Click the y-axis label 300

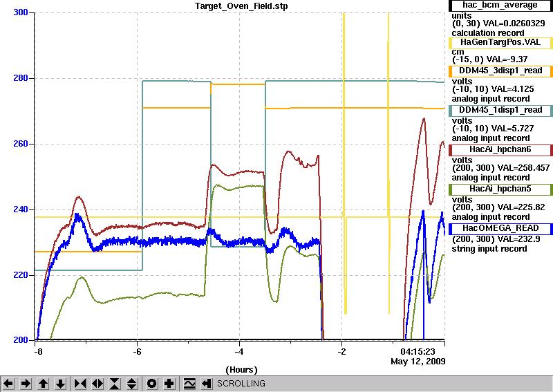click(21, 12)
